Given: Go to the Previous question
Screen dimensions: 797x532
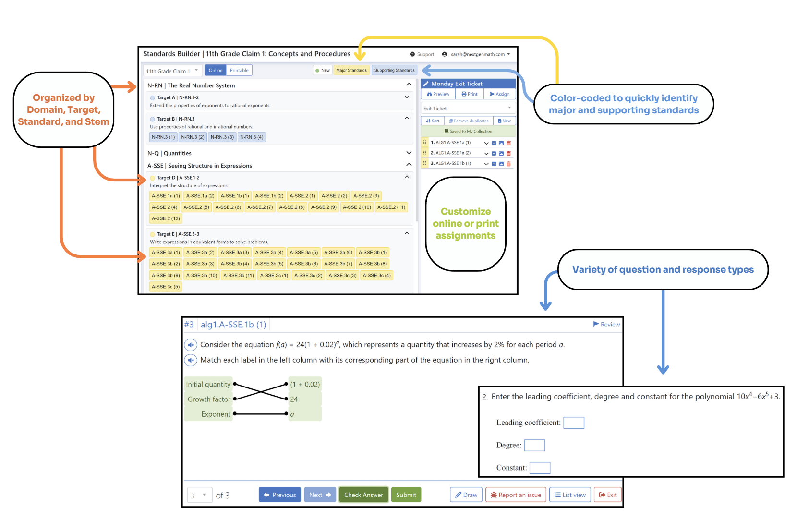Looking at the screenshot, I should pos(280,495).
